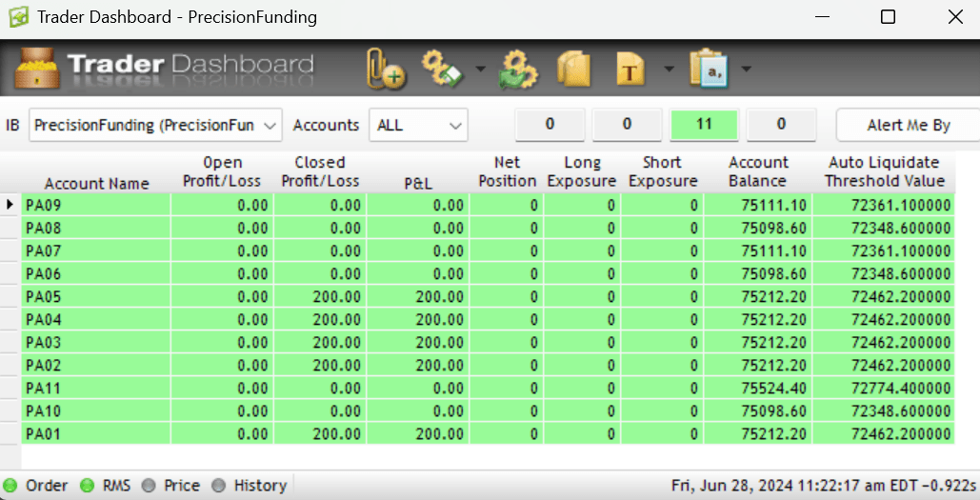Screen dimensions: 980x500
Task: Select the PA02 account row
Action: pos(489,365)
